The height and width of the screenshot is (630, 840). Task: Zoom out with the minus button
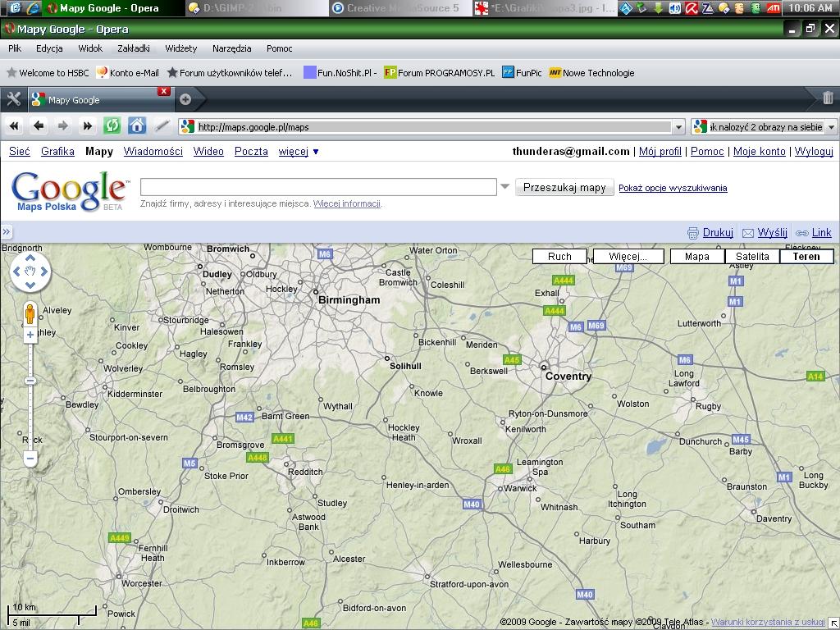point(30,459)
